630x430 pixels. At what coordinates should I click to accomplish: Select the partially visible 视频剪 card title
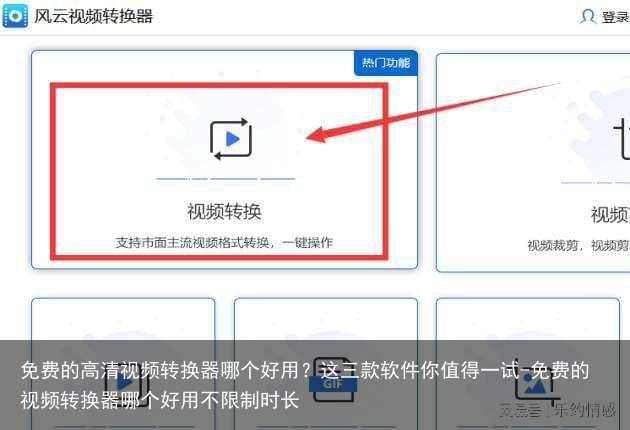609,215
